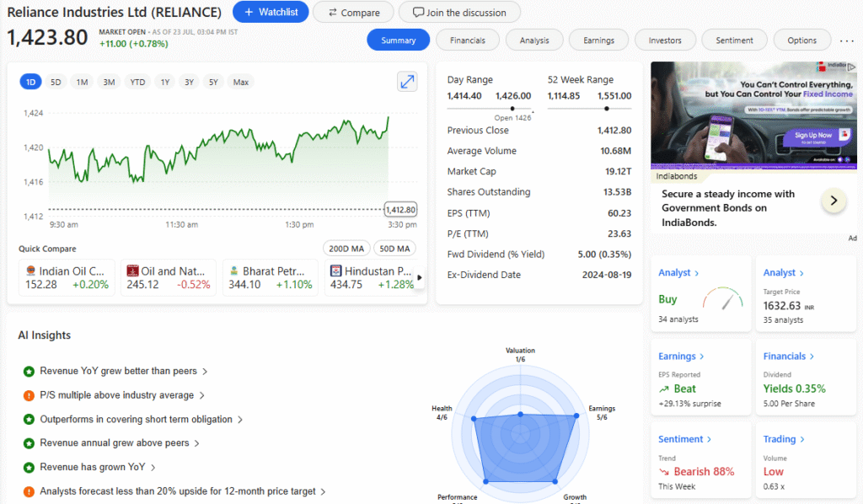This screenshot has height=504, width=863.
Task: Click the plus icon on the Watchlist button
Action: click(x=247, y=12)
